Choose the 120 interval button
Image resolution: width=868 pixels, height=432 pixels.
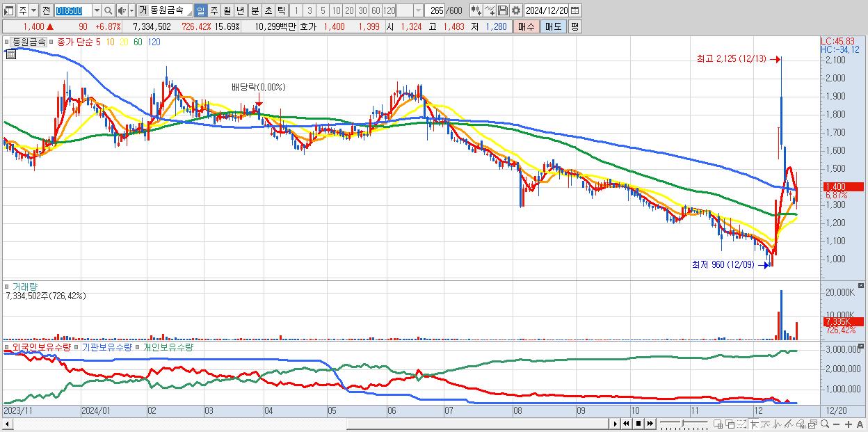389,10
